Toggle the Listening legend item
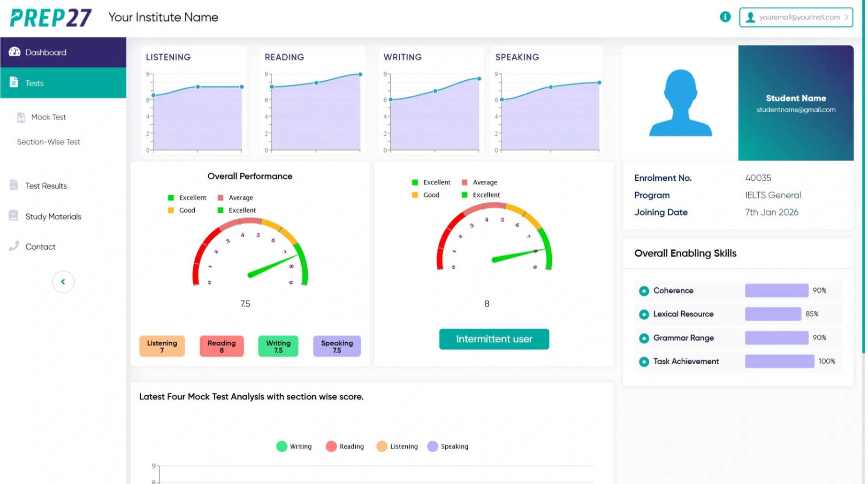The height and width of the screenshot is (484, 868). tap(396, 446)
